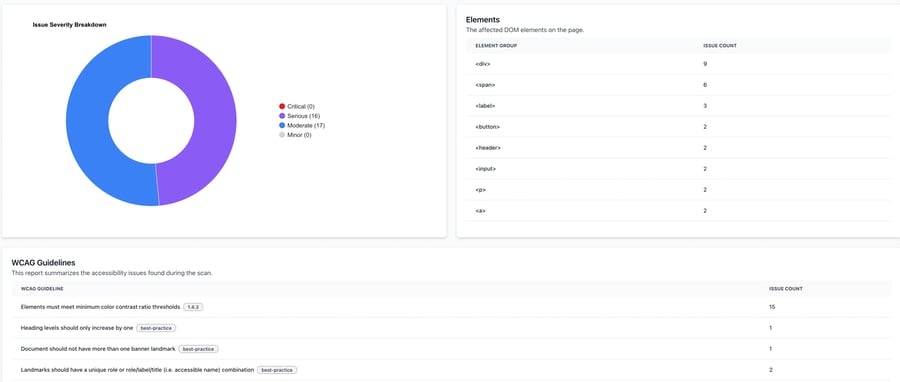Screen dimensions: 900x382
Task: Click the issue count 9 for <div>
Action: click(705, 64)
